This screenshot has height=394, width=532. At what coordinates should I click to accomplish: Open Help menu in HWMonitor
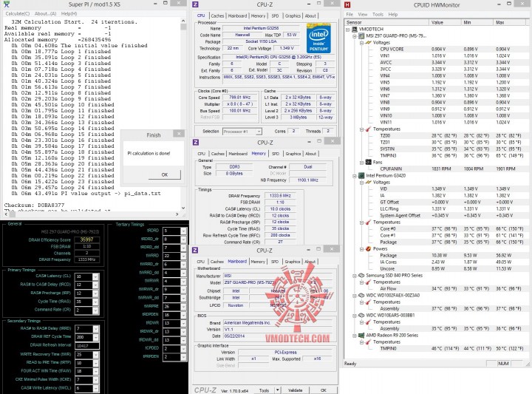(x=393, y=14)
